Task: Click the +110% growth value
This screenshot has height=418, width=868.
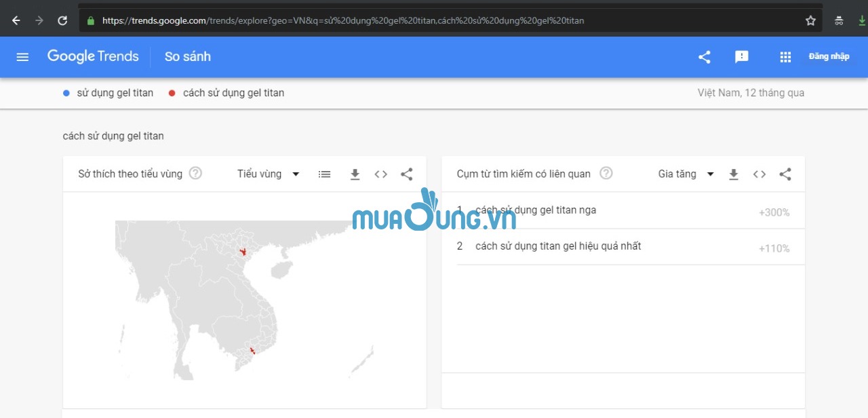Action: click(x=774, y=248)
